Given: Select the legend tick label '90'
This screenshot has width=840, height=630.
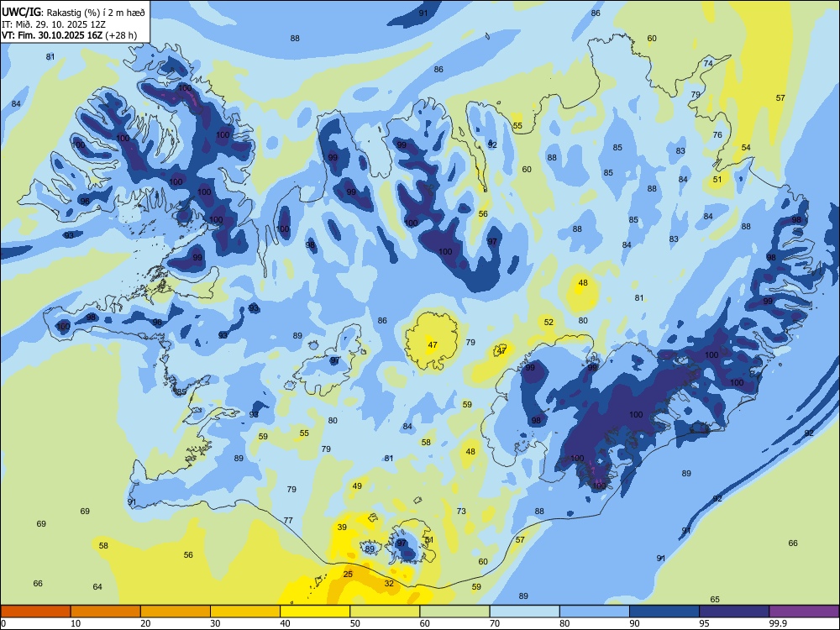Looking at the screenshot, I should tap(635, 623).
